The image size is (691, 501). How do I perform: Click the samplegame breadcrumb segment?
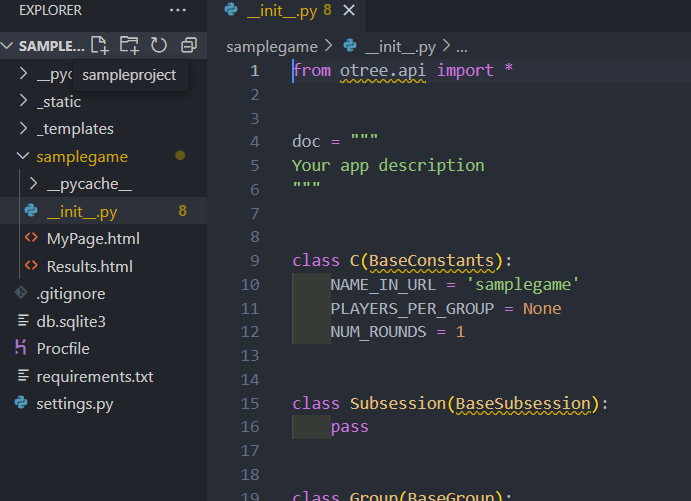tap(272, 47)
